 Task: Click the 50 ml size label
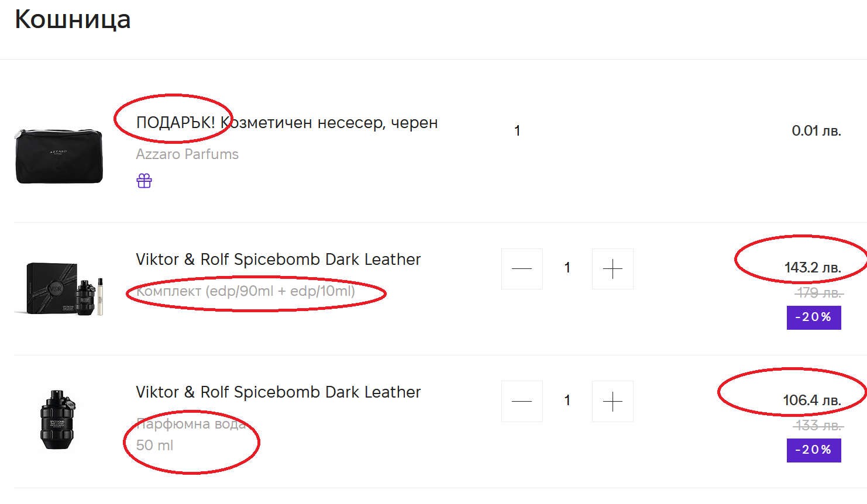154,446
